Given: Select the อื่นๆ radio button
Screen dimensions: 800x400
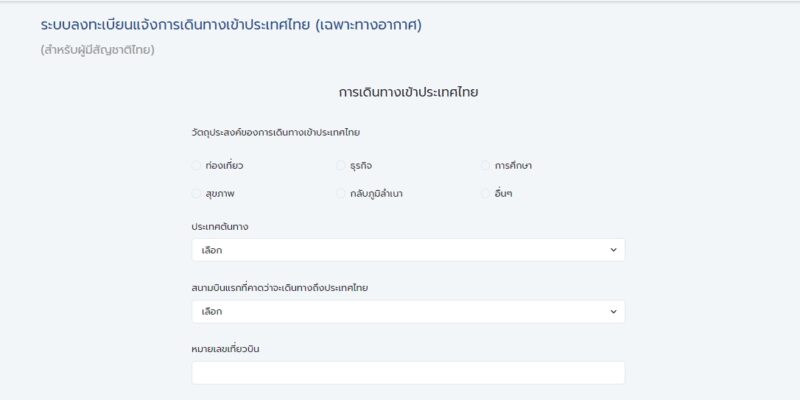Looking at the screenshot, I should (485, 193).
